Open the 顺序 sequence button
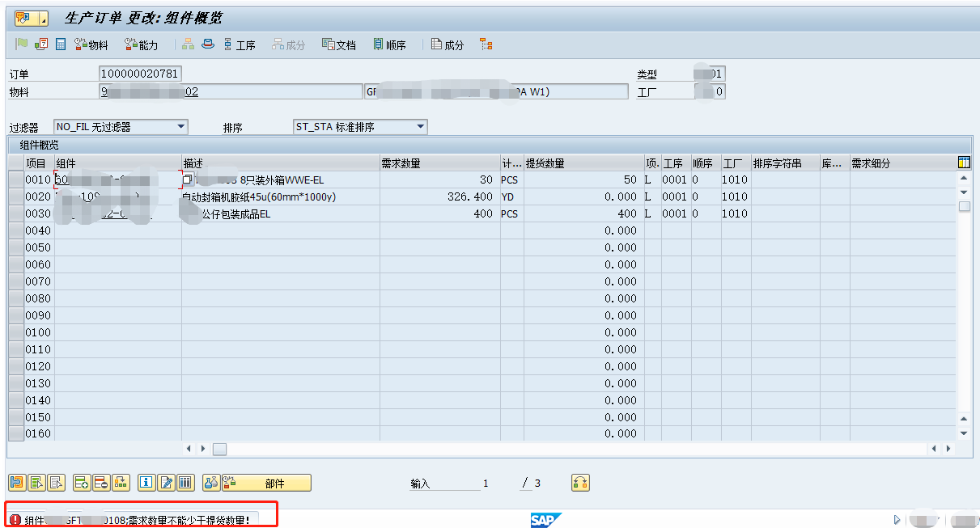 pos(389,44)
